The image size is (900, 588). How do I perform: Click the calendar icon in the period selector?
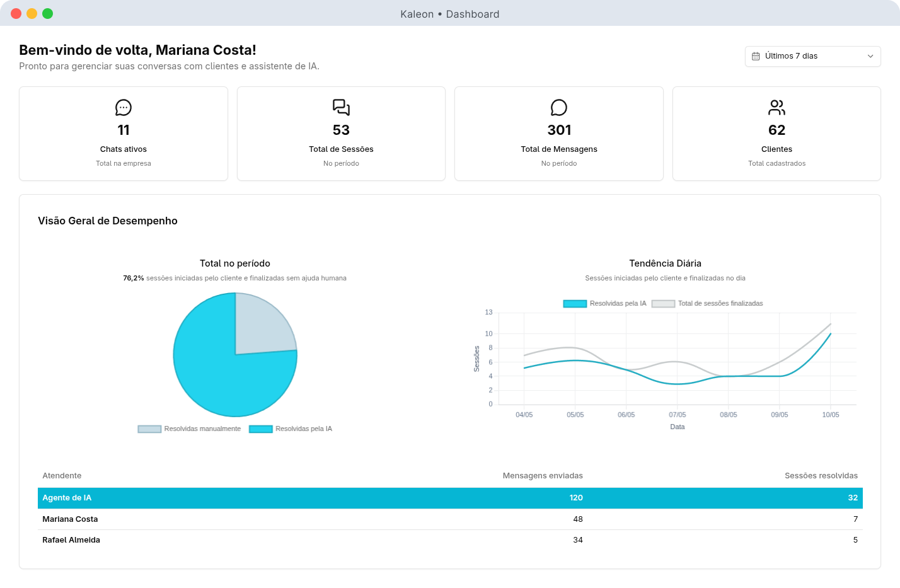click(756, 56)
